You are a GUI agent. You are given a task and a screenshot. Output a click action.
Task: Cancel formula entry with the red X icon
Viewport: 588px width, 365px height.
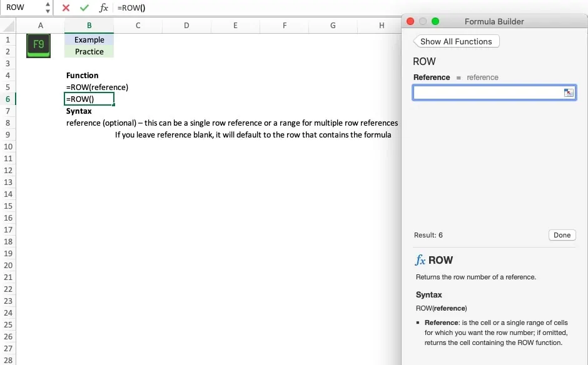click(x=65, y=7)
